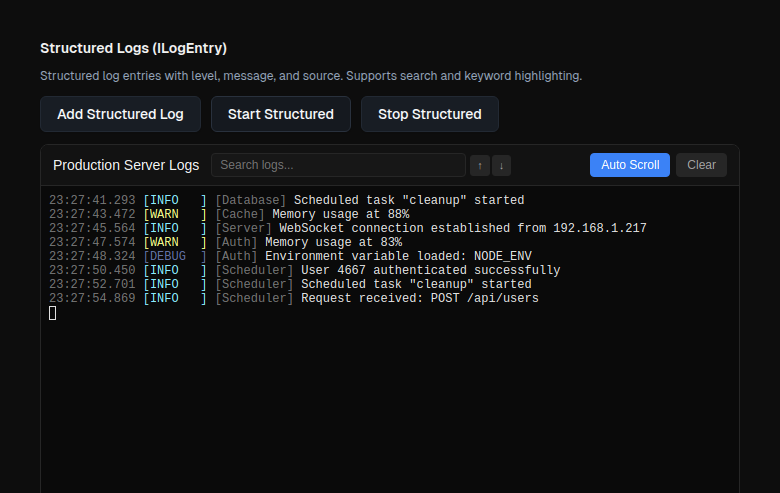The height and width of the screenshot is (493, 780).
Task: Select the POST /api/users request log line
Action: pyautogui.click(x=419, y=298)
